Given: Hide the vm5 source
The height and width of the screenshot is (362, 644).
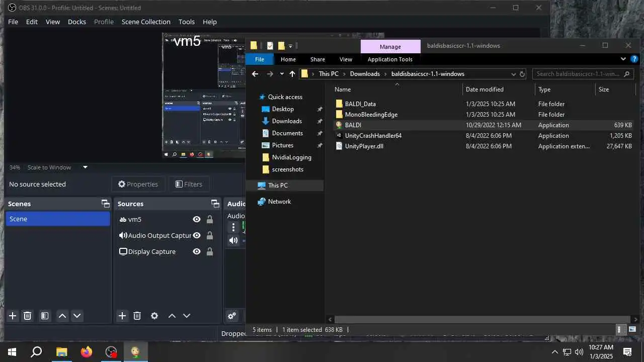Looking at the screenshot, I should (x=197, y=219).
